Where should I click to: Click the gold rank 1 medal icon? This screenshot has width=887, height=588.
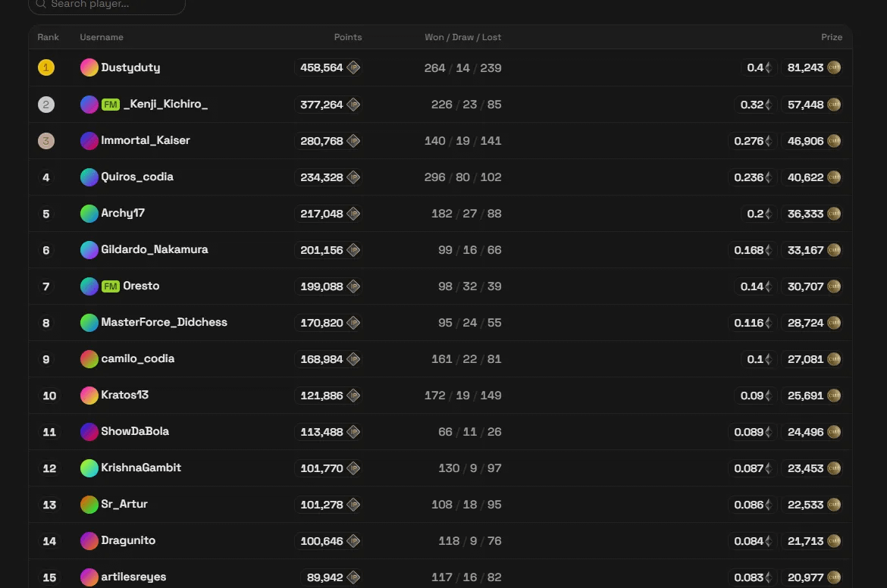(46, 67)
